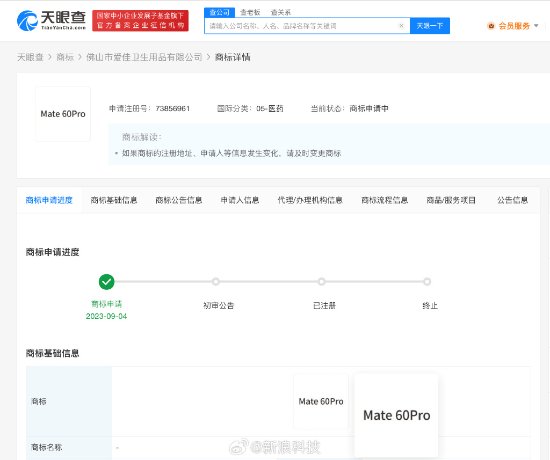The height and width of the screenshot is (460, 550).
Task: Open the 商标流程信息 tab
Action: [x=384, y=200]
